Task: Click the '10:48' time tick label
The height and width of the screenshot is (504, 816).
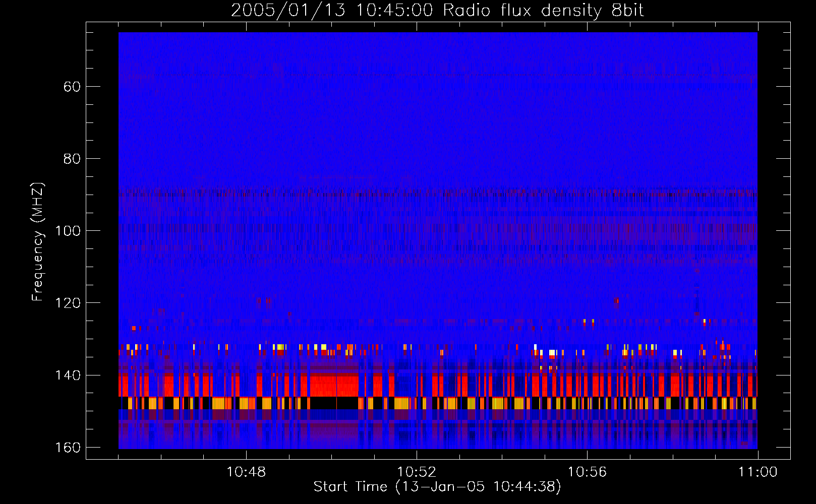Action: pos(246,472)
